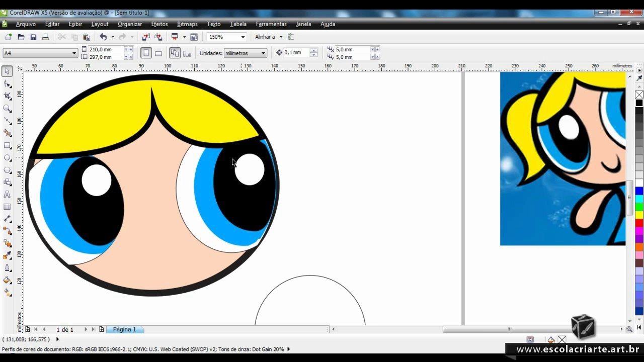Jump to the first page
The width and height of the screenshot is (644, 362).
(36, 329)
